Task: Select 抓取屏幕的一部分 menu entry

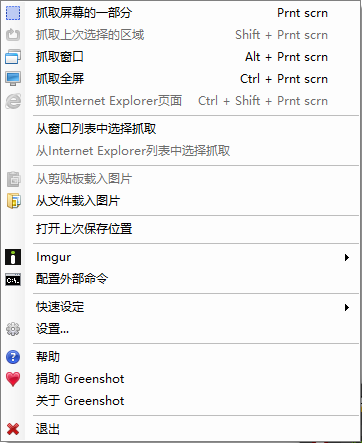Action: (x=181, y=13)
